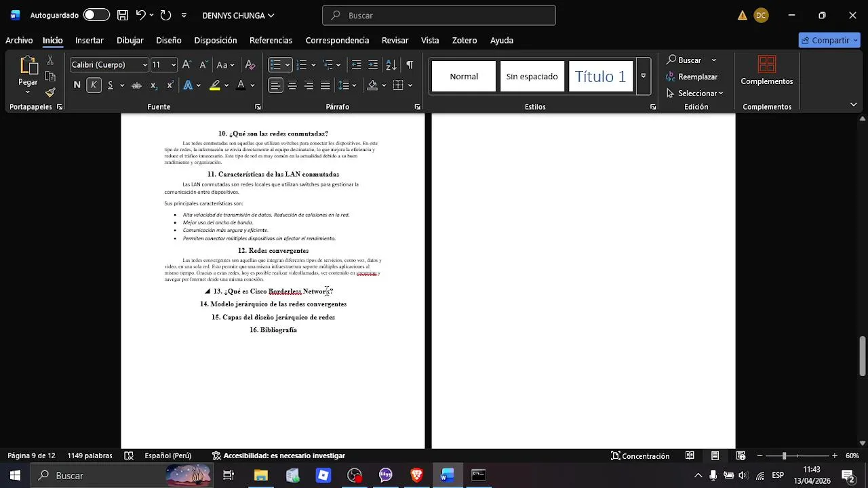Select the Format Painter brush icon
The width and height of the screenshot is (868, 488).
pos(50,92)
